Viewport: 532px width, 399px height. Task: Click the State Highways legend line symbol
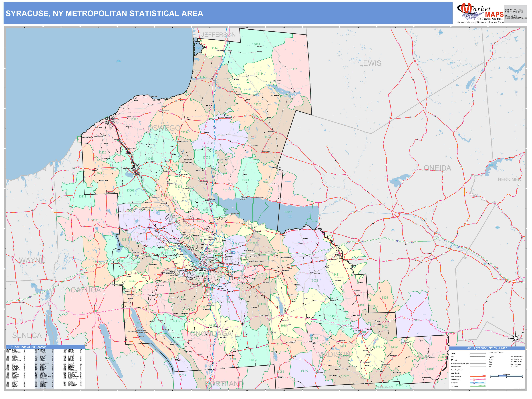[x=478, y=376]
